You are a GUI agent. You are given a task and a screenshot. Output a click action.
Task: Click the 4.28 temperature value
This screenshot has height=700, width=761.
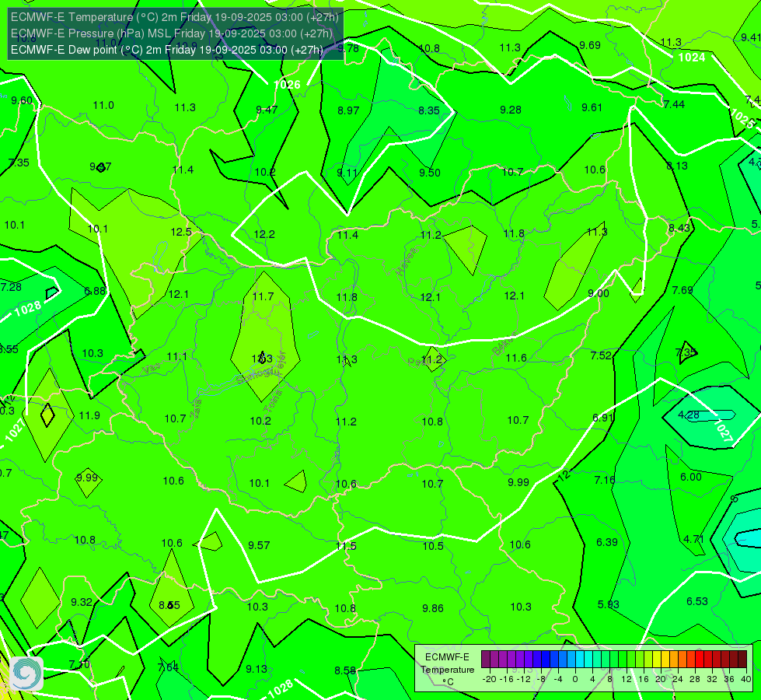click(689, 415)
